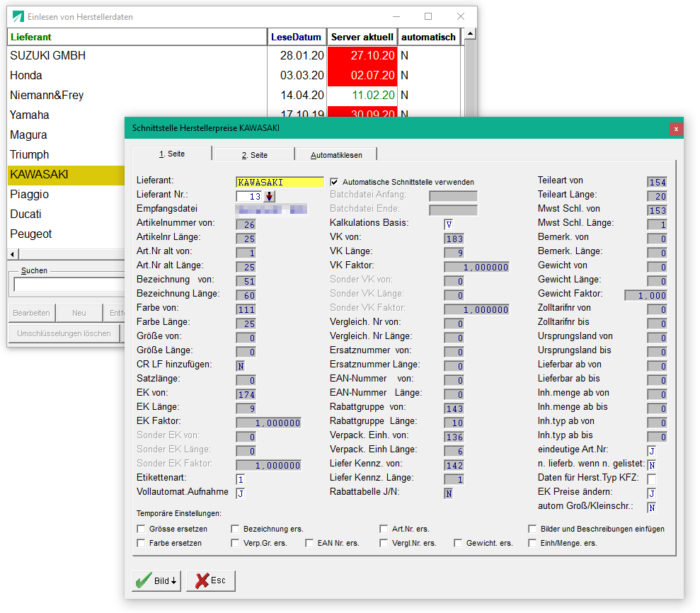Image resolution: width=700 pixels, height=613 pixels.
Task: Enable Gewicht. ers. checkbox
Action: 458,543
